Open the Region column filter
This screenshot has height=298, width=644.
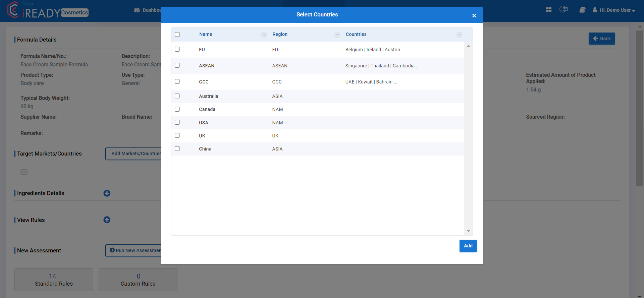click(x=337, y=35)
